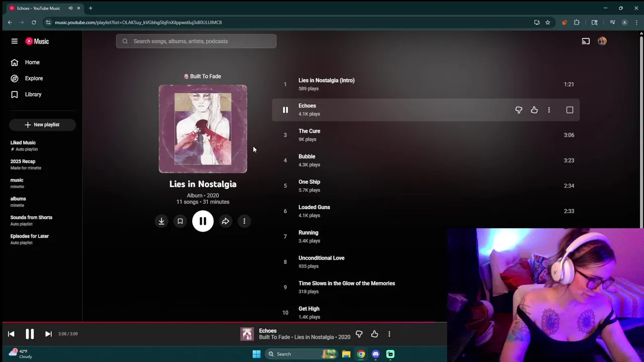Reload the page in Chrome
This screenshot has width=644, height=362.
coord(34,22)
